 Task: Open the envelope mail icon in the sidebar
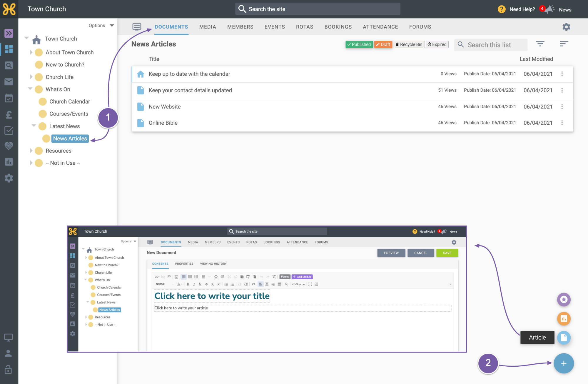click(9, 81)
